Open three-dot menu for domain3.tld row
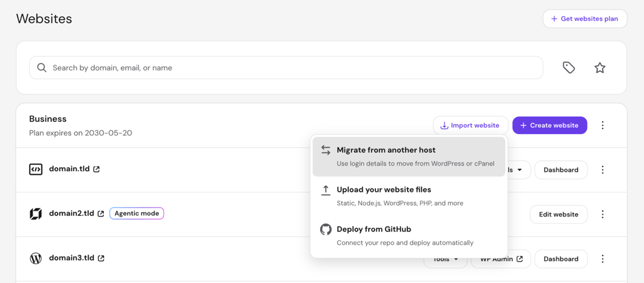 [x=602, y=258]
